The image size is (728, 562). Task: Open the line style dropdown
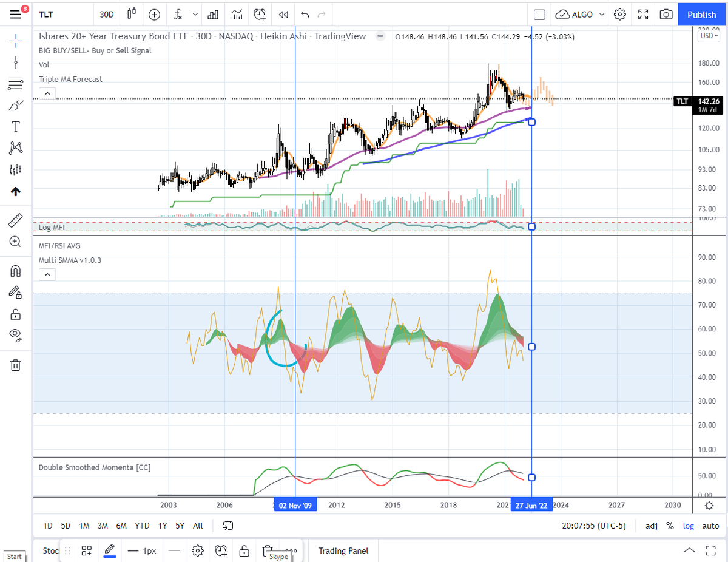[174, 551]
